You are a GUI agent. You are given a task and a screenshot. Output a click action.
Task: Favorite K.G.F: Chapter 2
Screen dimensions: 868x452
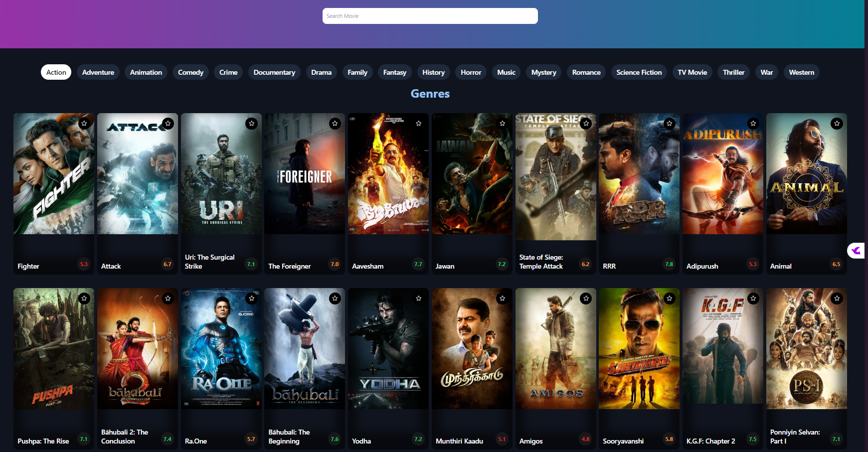coord(753,298)
